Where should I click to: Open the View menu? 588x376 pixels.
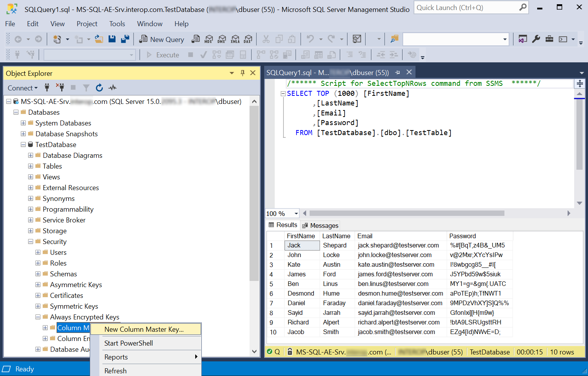(x=57, y=24)
